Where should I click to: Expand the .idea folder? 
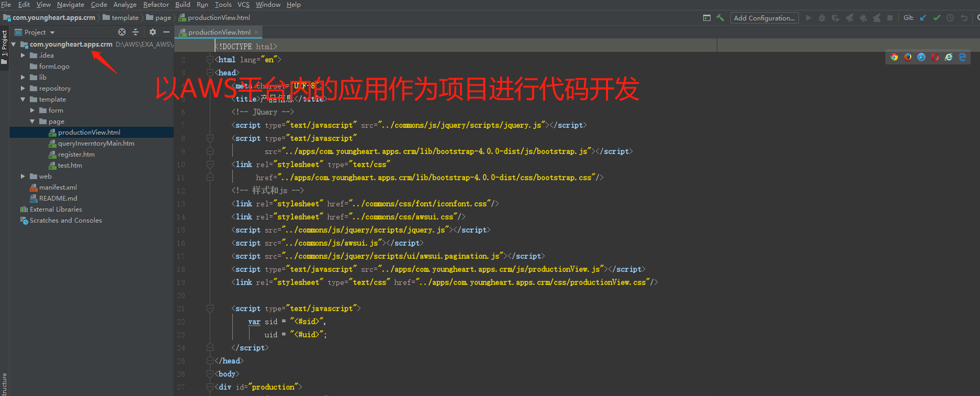tap(23, 55)
